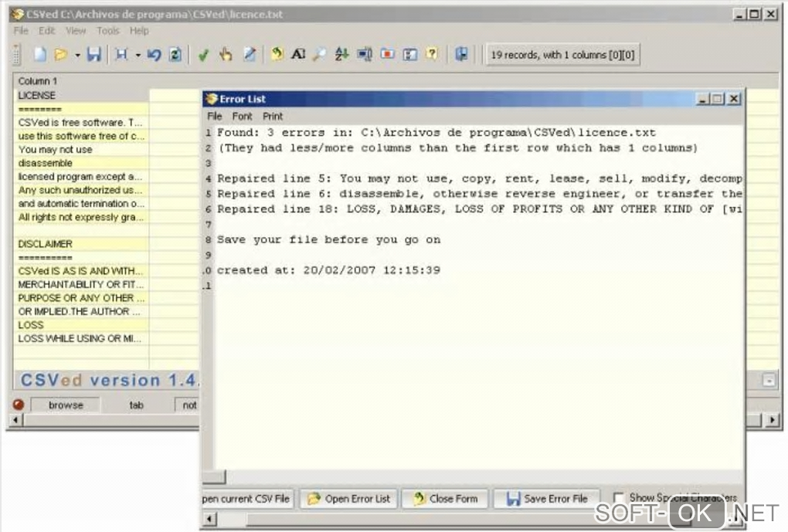Click the green checkmark icon
This screenshot has width=788, height=532.
tap(203, 55)
